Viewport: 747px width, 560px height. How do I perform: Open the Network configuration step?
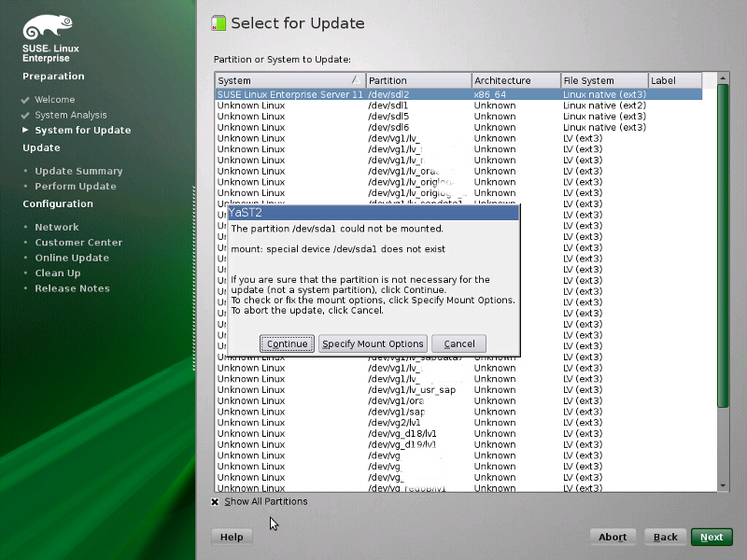tap(57, 226)
